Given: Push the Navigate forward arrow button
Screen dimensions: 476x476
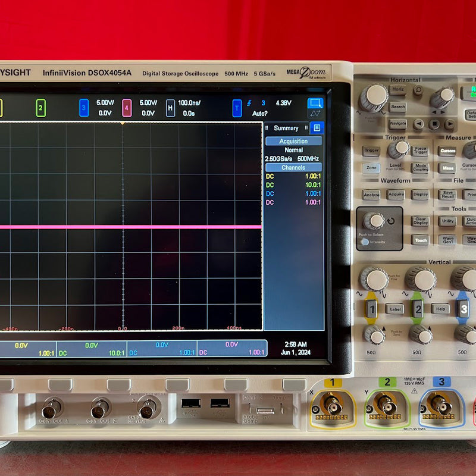Looking at the screenshot, I should click(x=450, y=124).
